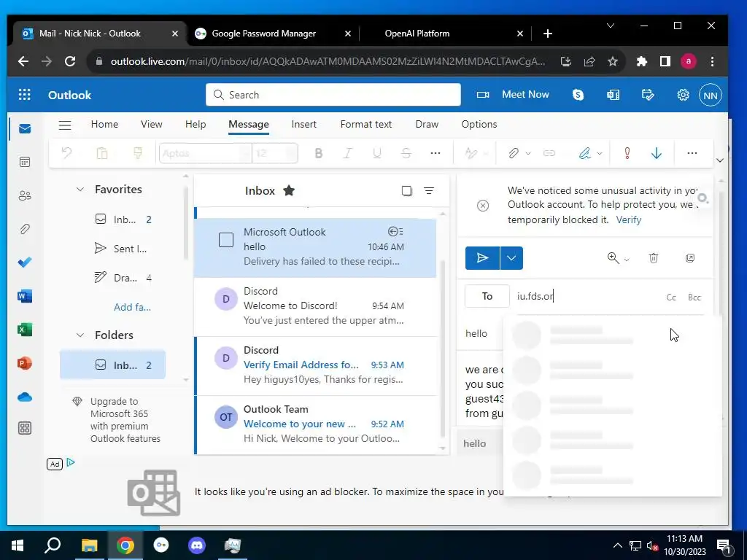Viewport: 747px width, 560px height.
Task: Launch Word from the sidebar
Action: coord(25,296)
